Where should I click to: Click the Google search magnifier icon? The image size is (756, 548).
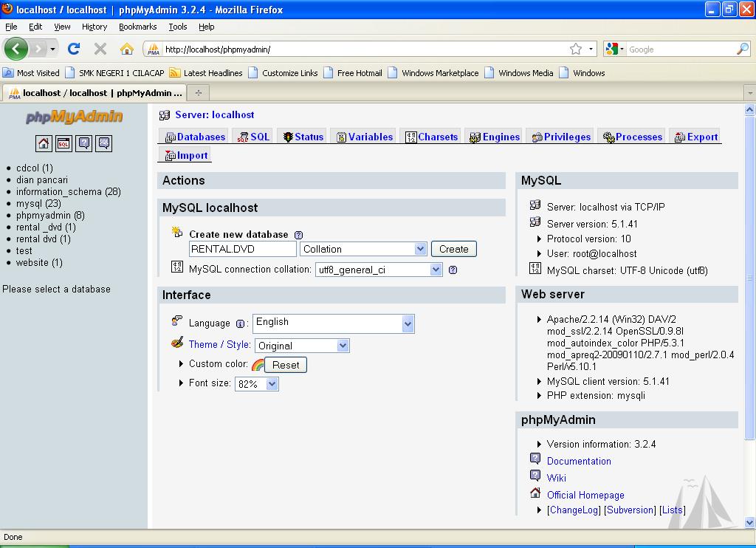(x=743, y=49)
